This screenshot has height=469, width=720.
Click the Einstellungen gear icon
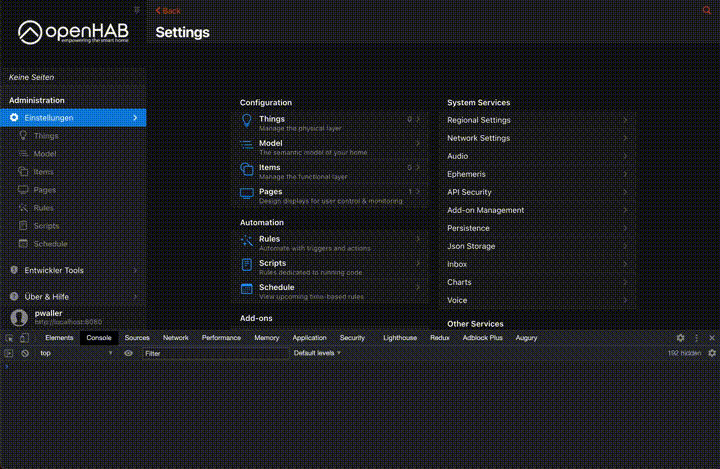tap(14, 118)
